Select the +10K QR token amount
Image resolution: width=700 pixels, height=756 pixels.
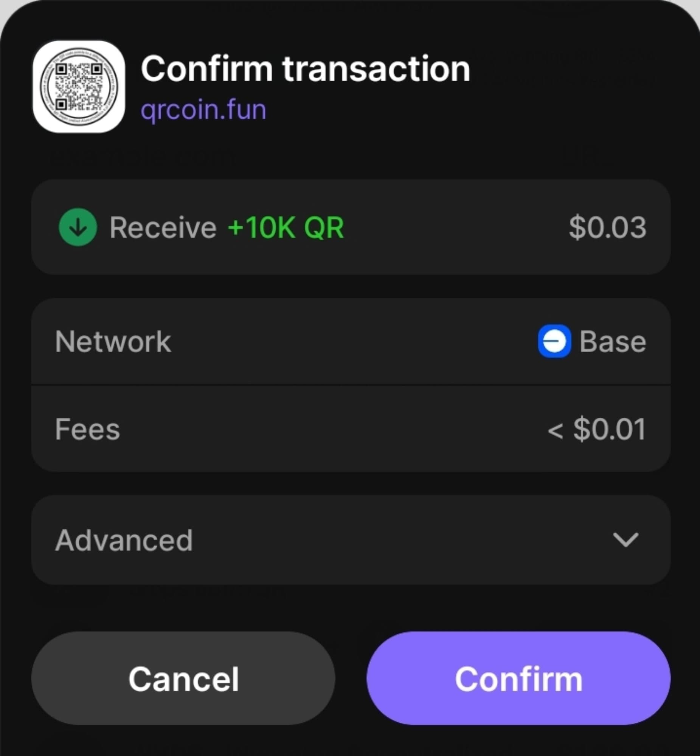click(x=286, y=228)
